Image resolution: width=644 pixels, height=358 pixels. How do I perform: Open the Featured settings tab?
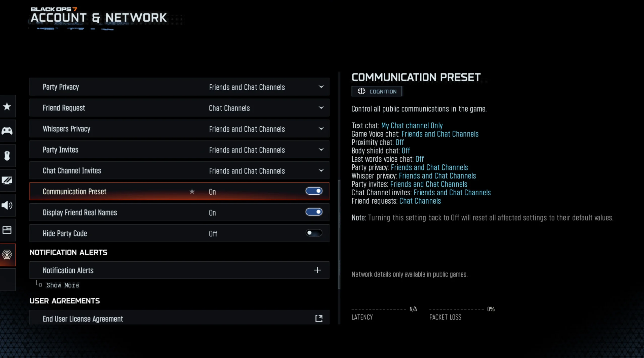tap(7, 106)
